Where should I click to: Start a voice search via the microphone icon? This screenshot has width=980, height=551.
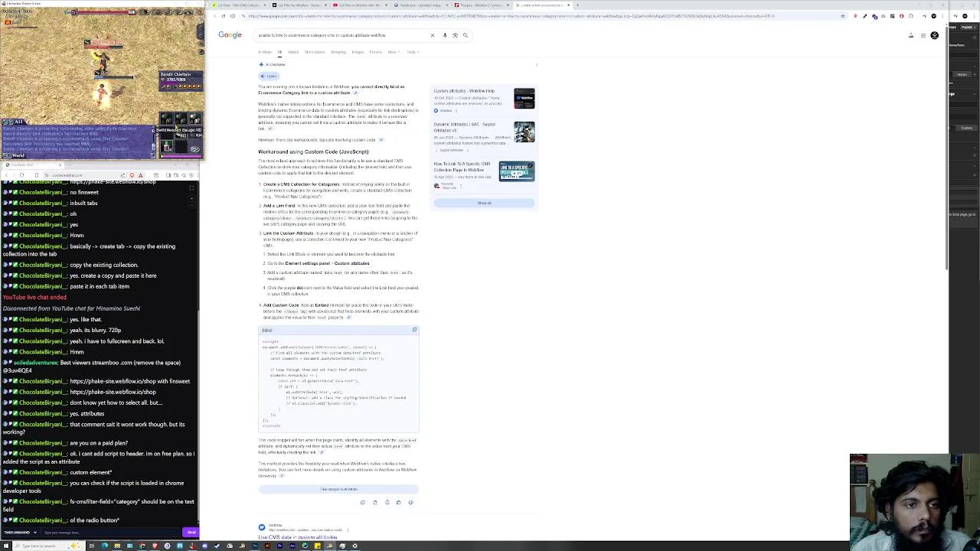click(445, 35)
